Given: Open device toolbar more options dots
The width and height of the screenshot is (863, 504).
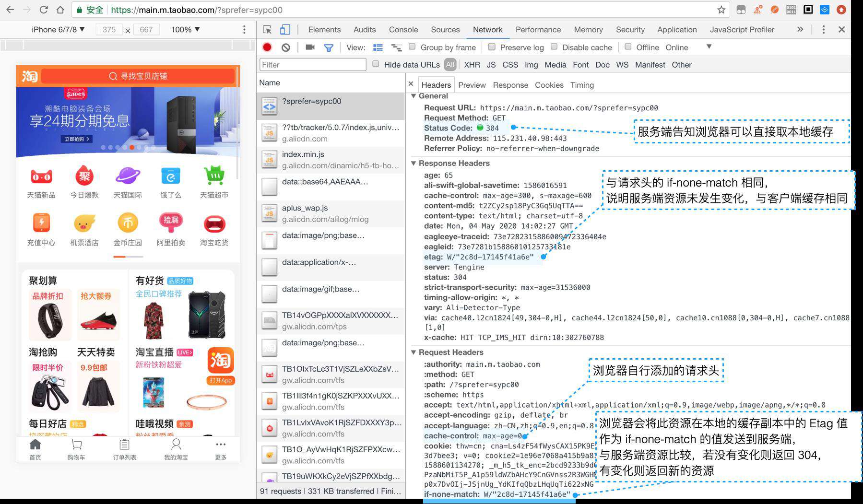Looking at the screenshot, I should [x=244, y=30].
